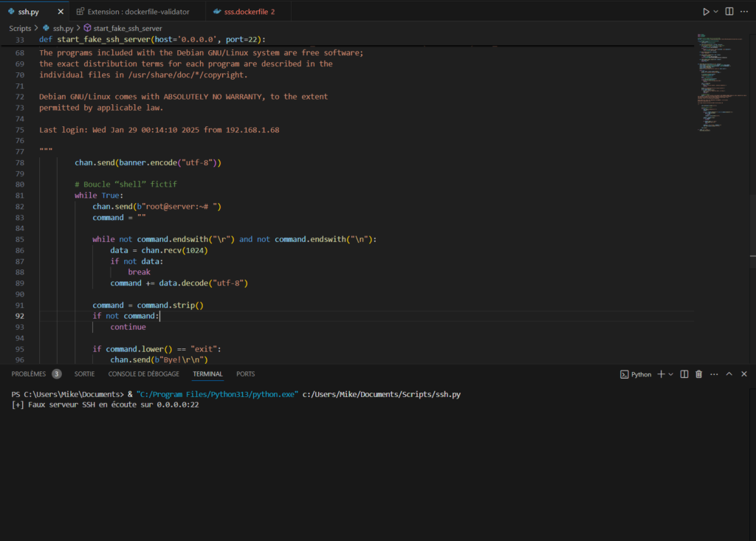The height and width of the screenshot is (541, 756).
Task: Click chan.send(b"Bye!") on line 96
Action: tap(159, 359)
